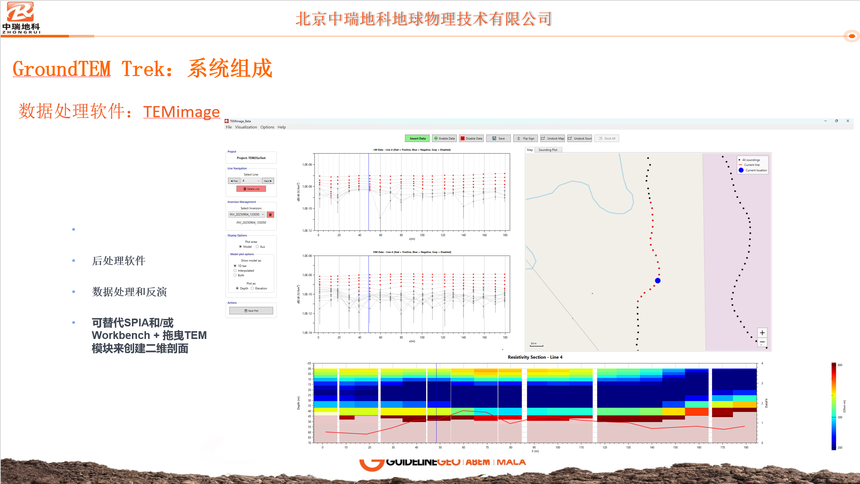Switch to the Sounding Plot tab
This screenshot has width=860, height=484.
tap(548, 150)
